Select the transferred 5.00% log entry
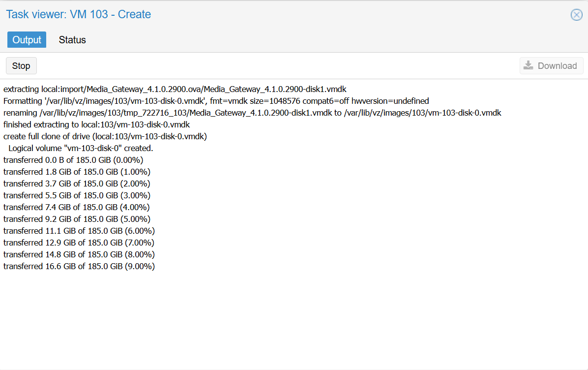Screen dimensions: 588x370 click(76, 219)
